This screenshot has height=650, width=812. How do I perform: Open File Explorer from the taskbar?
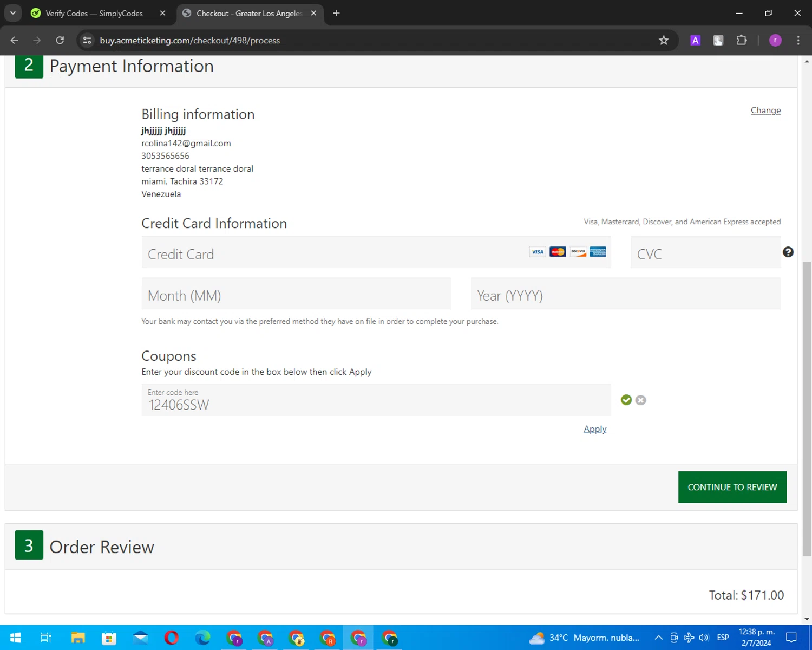tap(78, 638)
